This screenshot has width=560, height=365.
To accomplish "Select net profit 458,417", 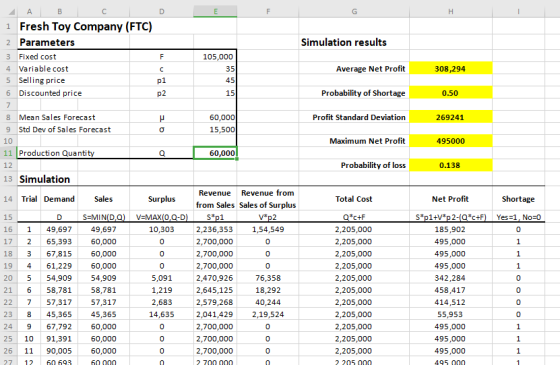I will pyautogui.click(x=450, y=290).
